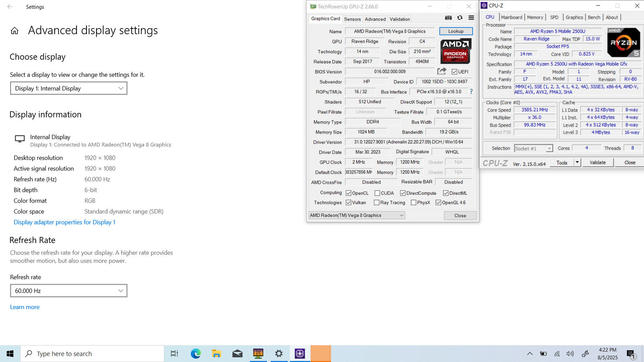The width and height of the screenshot is (644, 362).
Task: Open the 60.000 Hz refresh rate dropdown
Action: click(x=68, y=291)
